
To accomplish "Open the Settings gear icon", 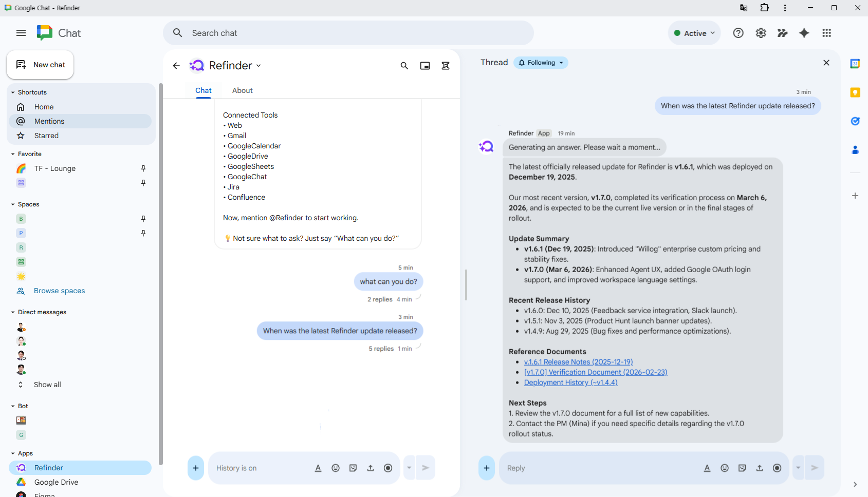I will coord(761,33).
